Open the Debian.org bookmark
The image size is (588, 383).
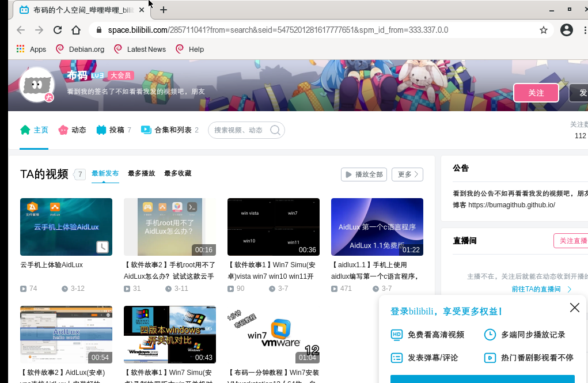(80, 49)
